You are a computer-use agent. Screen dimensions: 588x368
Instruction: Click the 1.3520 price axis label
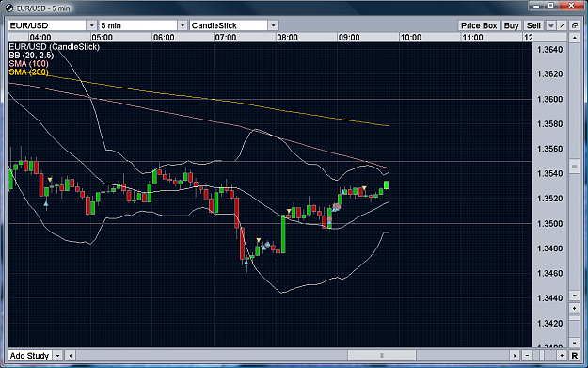550,199
